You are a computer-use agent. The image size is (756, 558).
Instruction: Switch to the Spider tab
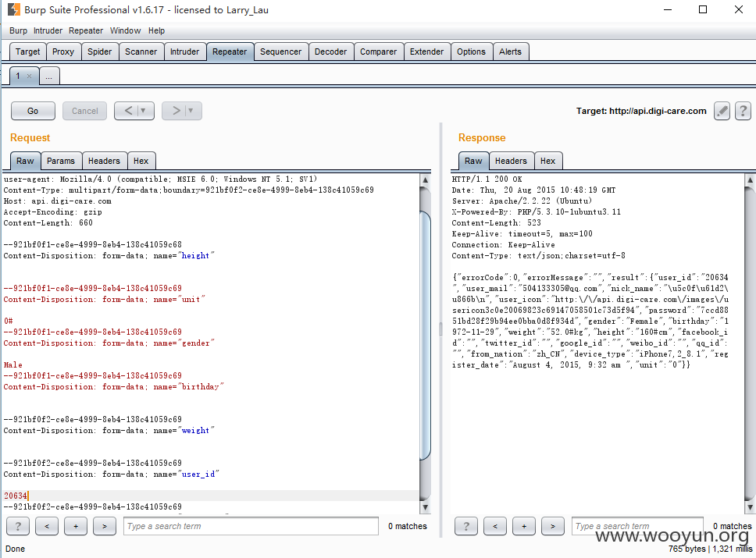99,52
